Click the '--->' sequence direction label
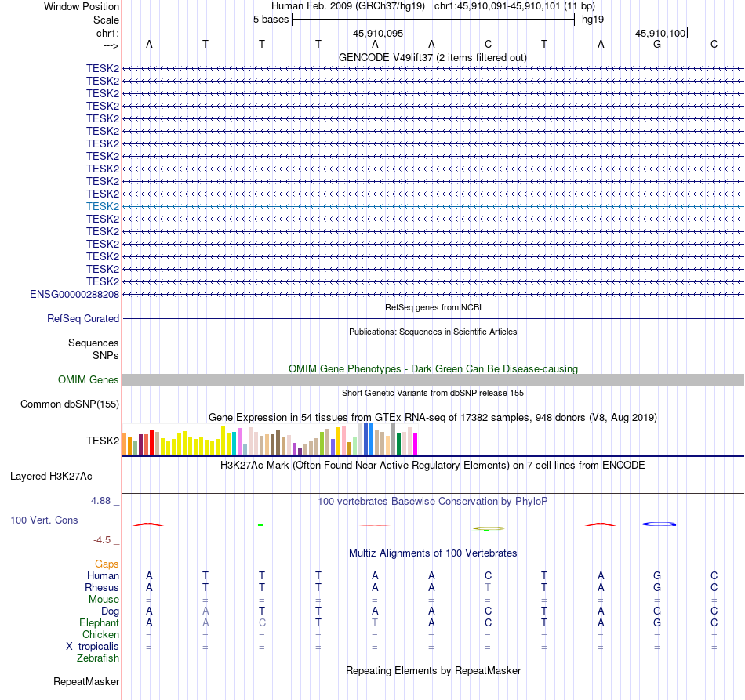 (111, 45)
